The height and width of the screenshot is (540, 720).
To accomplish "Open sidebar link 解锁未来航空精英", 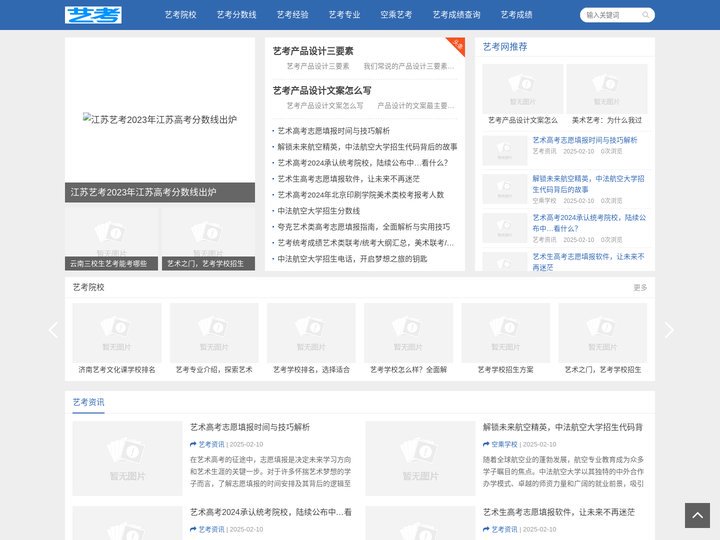I will coord(588,184).
